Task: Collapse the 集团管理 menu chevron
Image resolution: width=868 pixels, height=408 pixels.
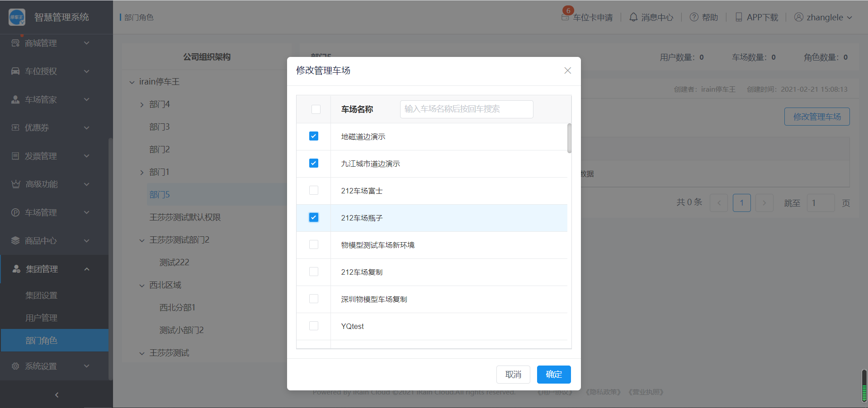Action: pos(87,269)
